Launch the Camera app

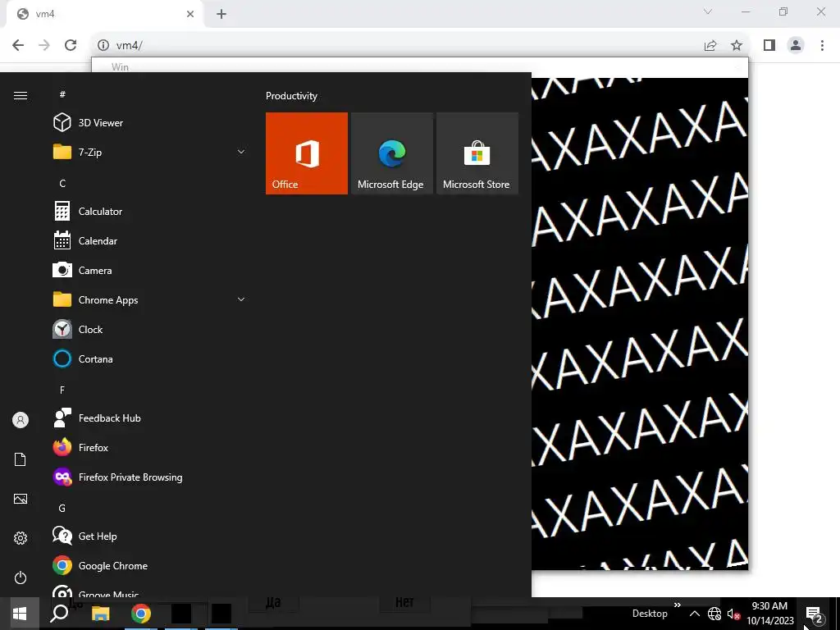coord(150,270)
